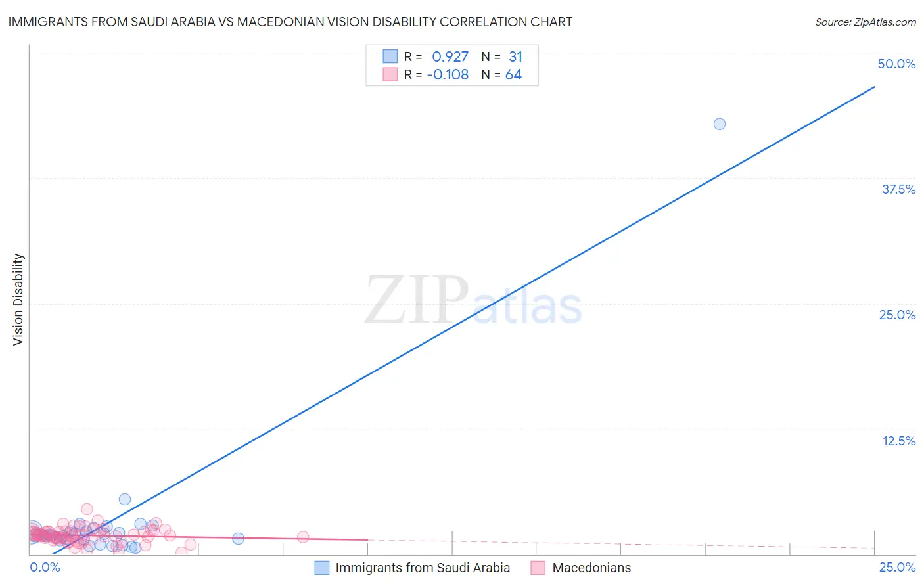Select the outlier blue data point near 43%
This screenshot has width=924, height=586.
click(x=720, y=124)
